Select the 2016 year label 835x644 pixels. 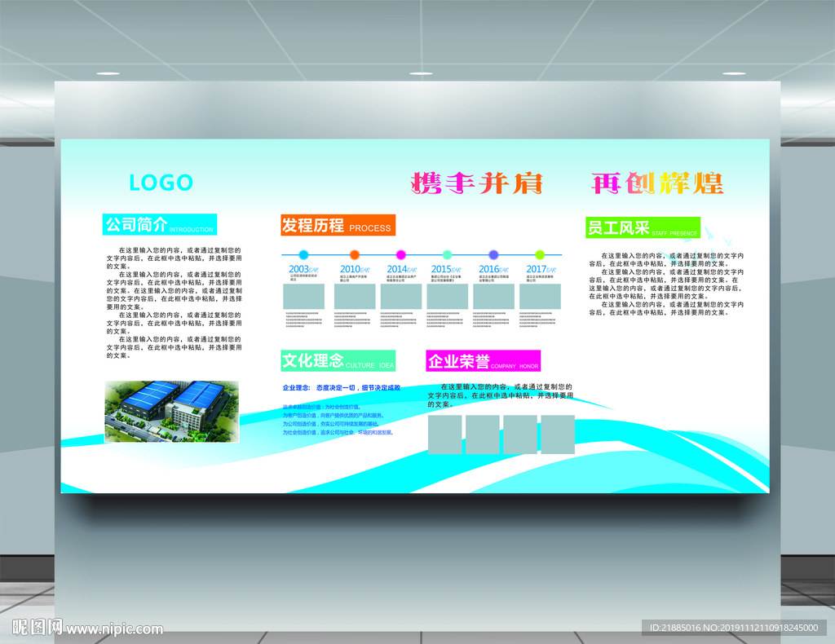(x=493, y=269)
